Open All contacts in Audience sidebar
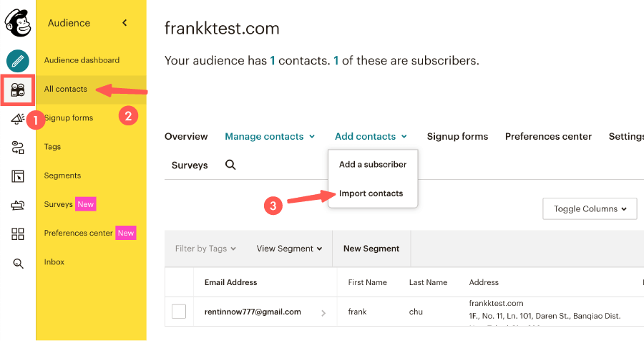The image size is (644, 341). tap(66, 89)
